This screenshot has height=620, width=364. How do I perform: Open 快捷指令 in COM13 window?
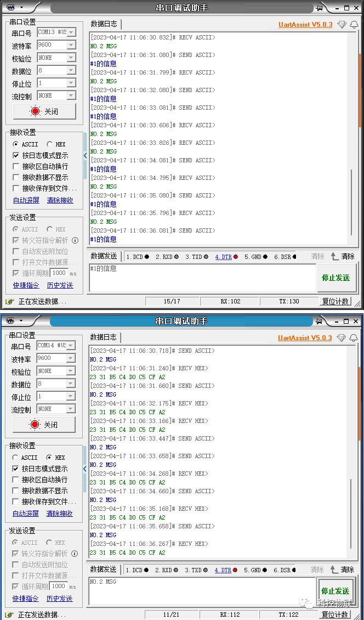pyautogui.click(x=26, y=285)
